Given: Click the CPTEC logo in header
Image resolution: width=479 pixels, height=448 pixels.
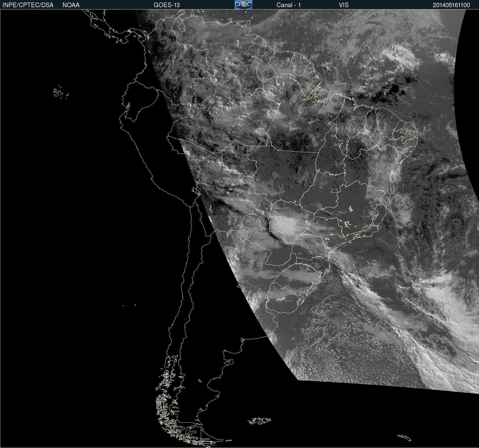Looking at the screenshot, I should coord(243,5).
